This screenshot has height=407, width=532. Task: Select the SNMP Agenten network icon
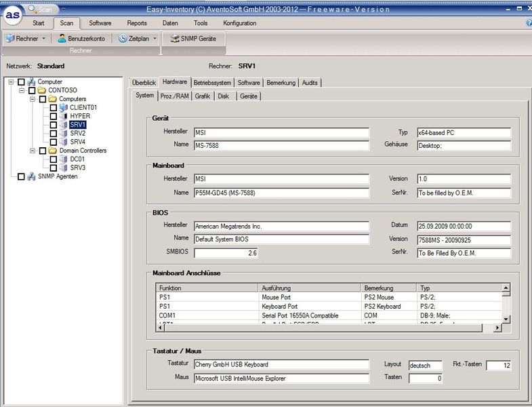click(32, 176)
